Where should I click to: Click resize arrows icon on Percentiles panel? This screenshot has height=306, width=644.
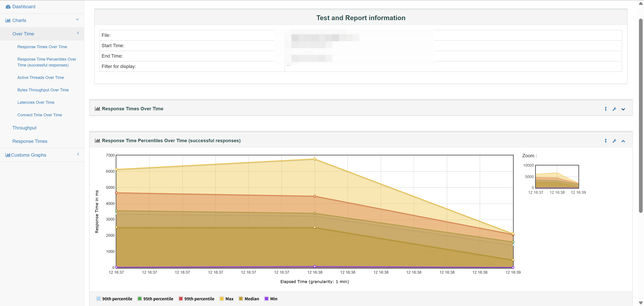tap(605, 141)
